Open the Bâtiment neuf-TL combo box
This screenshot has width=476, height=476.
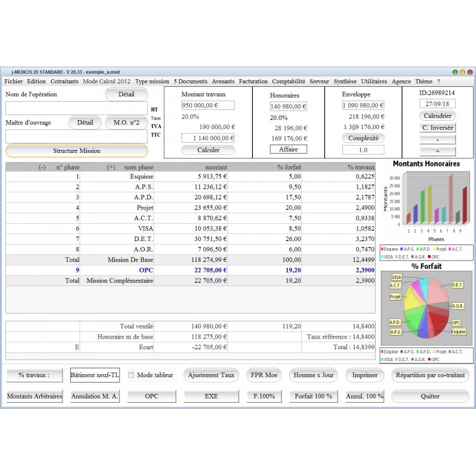(95, 375)
